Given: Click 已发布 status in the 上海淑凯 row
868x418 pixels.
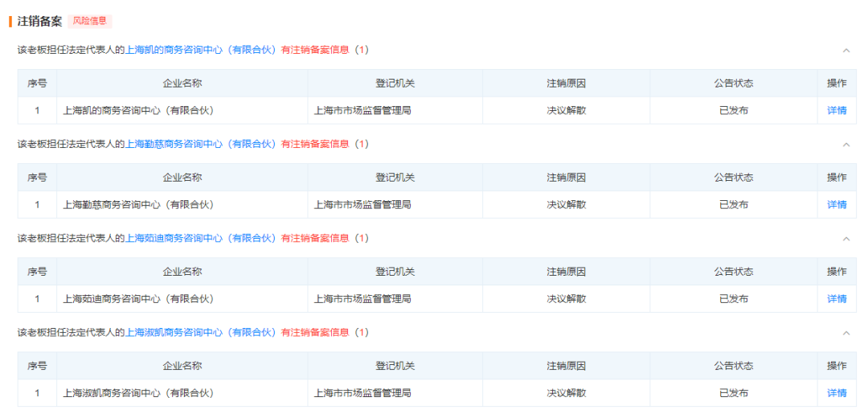Looking at the screenshot, I should point(734,392).
